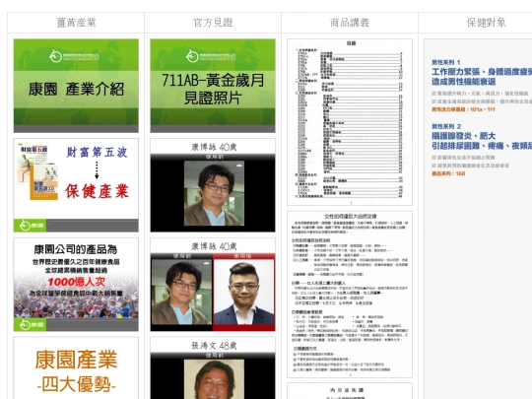Screen dimensions: 532x399
Task: View the 女性如何違反大自然定律 handout page
Action: pos(350,295)
